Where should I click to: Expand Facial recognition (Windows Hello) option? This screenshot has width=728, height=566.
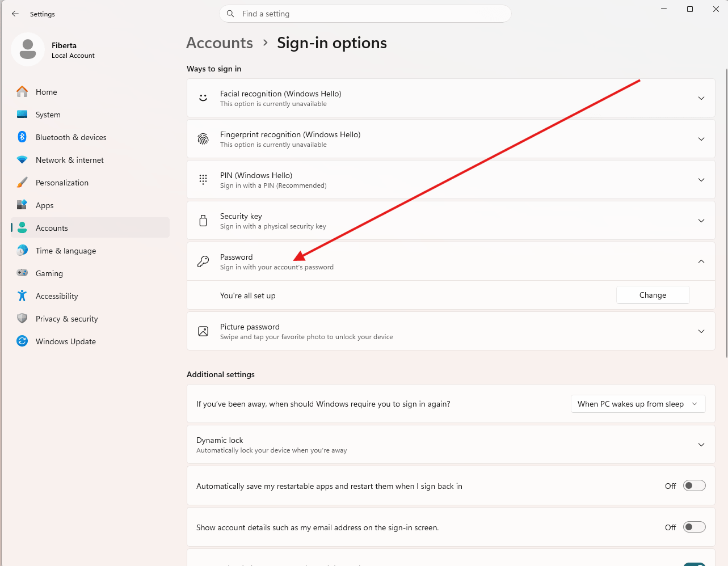701,98
